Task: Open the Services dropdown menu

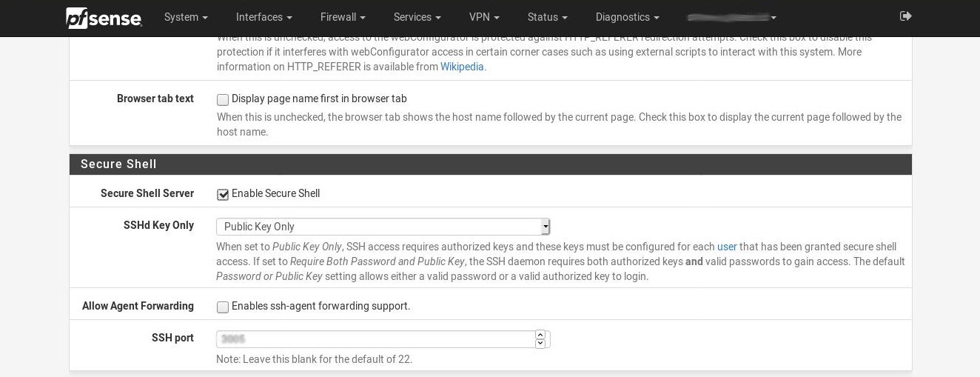Action: coord(417,17)
